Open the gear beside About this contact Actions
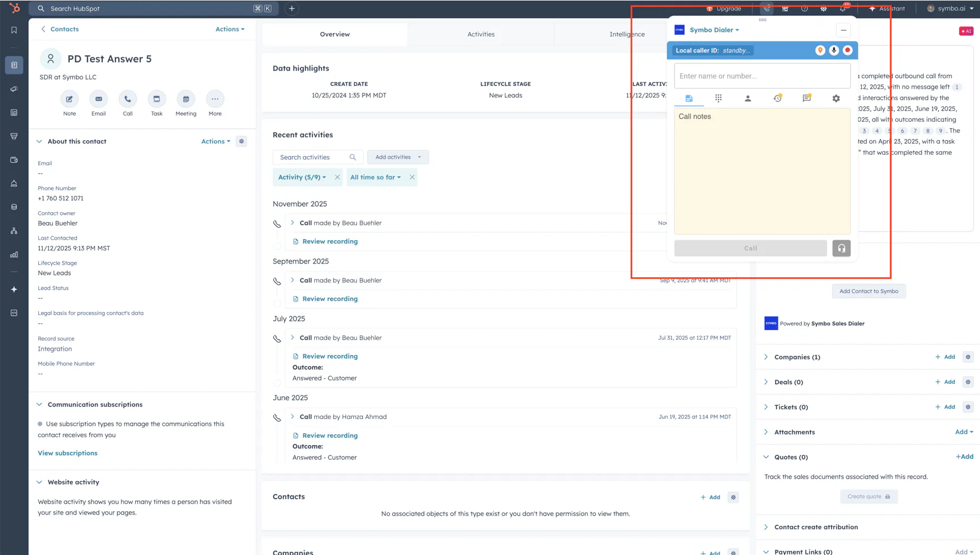This screenshot has height=555, width=980. pos(241,141)
